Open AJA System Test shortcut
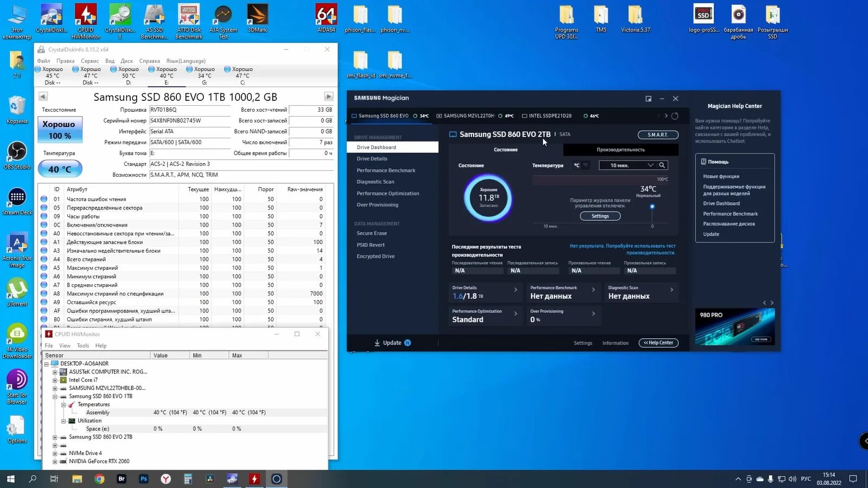868x488 pixels. [x=223, y=22]
